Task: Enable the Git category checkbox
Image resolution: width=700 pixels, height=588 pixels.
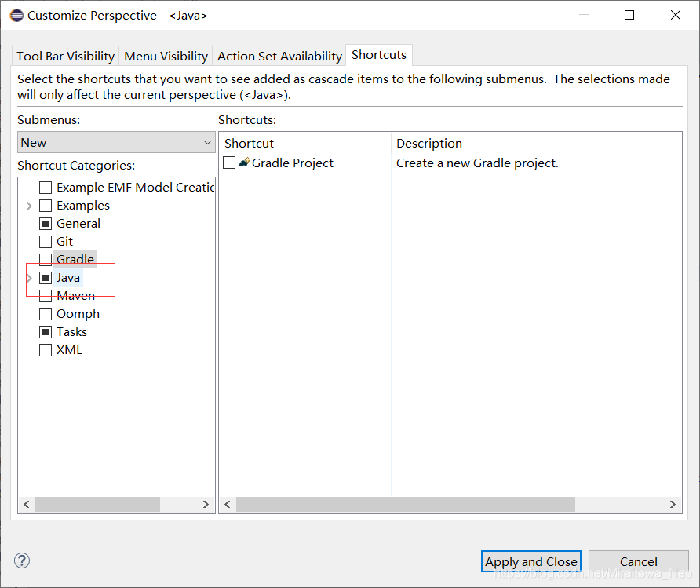Action: click(x=46, y=242)
